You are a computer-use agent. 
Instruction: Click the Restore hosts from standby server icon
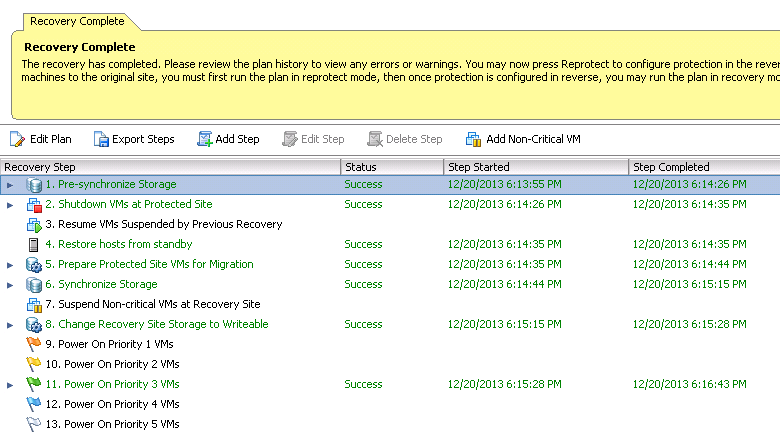(33, 244)
